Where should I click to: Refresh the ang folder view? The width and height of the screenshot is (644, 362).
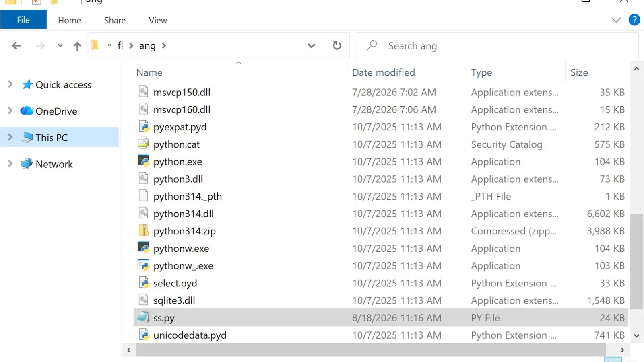[337, 45]
